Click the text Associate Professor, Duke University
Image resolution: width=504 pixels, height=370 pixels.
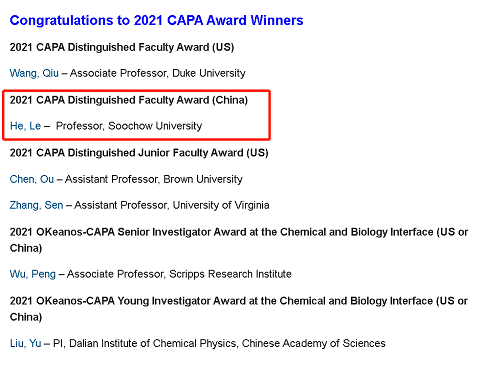158,73
